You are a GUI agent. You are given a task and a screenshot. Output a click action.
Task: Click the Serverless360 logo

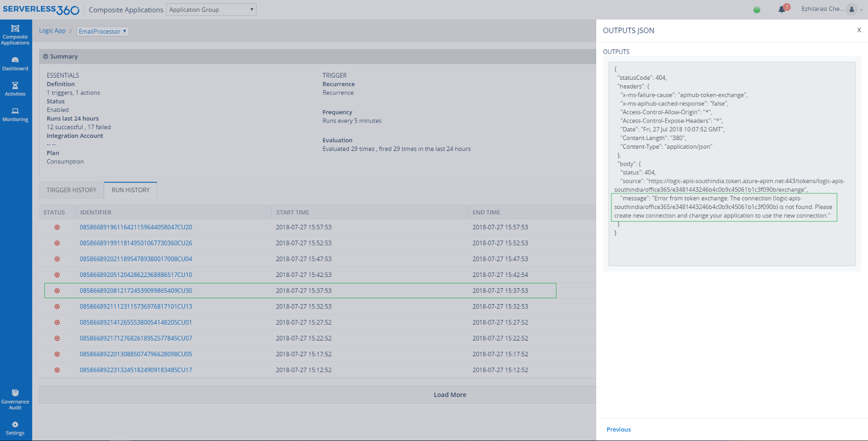click(41, 10)
